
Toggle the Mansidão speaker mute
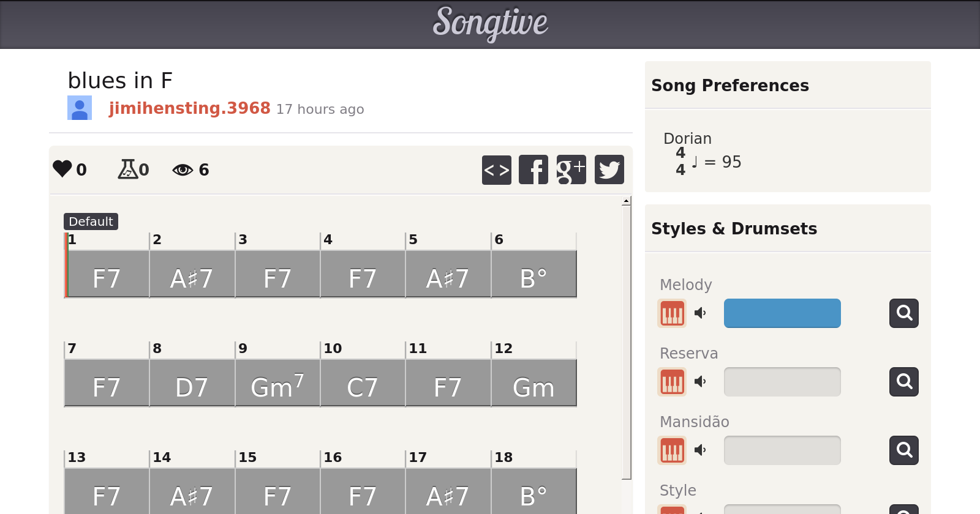point(700,450)
